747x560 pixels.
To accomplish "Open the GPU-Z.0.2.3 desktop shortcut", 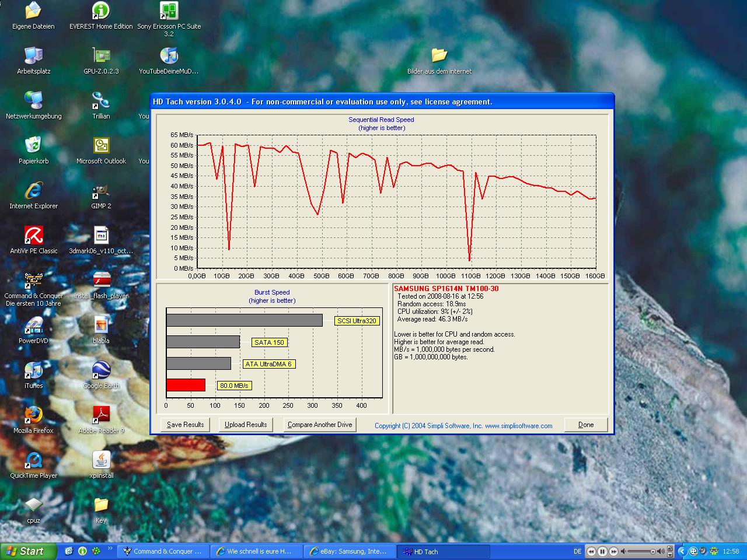I will (x=101, y=56).
